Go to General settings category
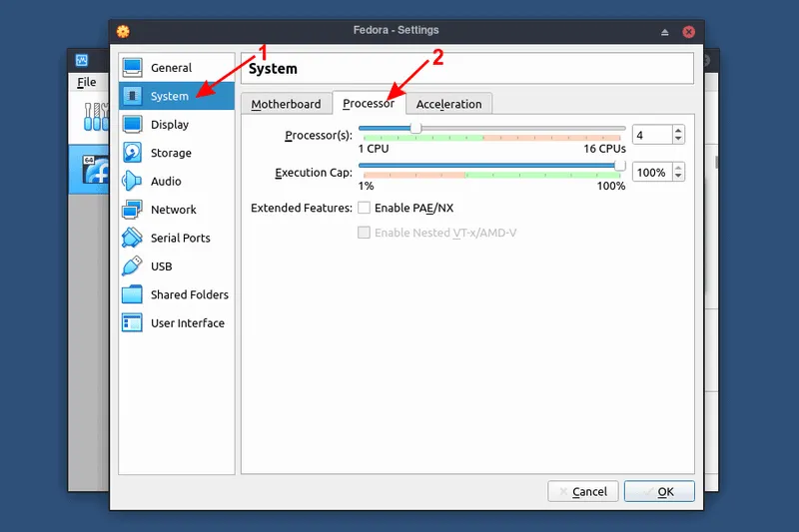The image size is (799, 532). 171,68
